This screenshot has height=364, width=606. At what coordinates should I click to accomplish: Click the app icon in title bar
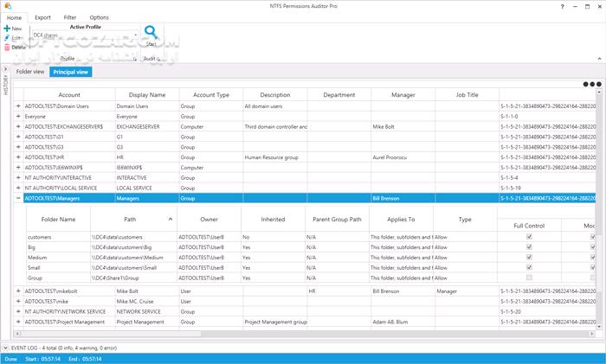[7, 6]
